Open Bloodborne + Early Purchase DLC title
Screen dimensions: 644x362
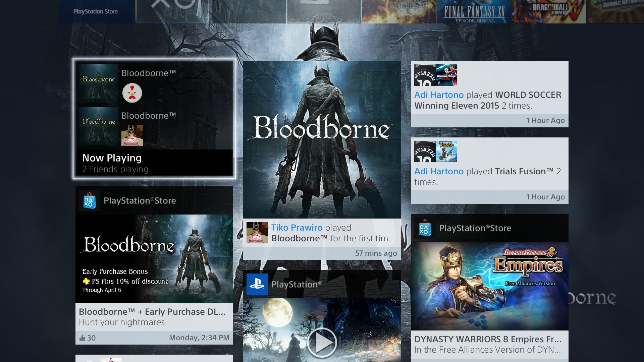point(152,312)
